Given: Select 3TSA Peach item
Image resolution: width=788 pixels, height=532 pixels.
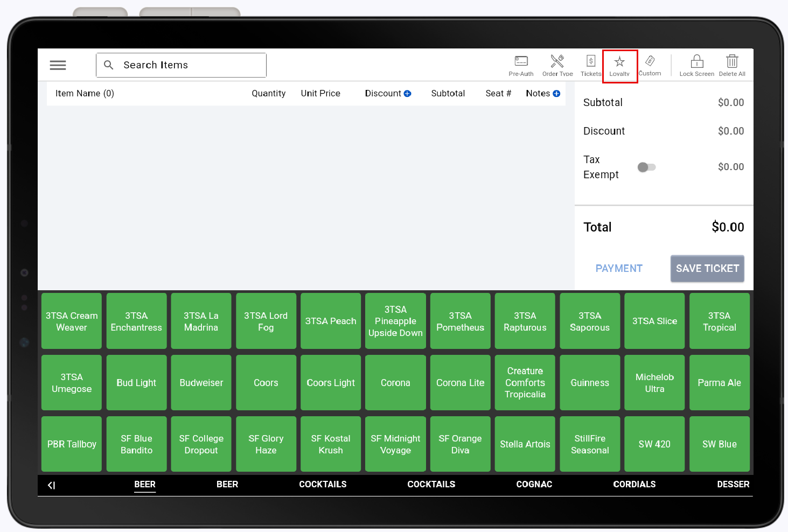Looking at the screenshot, I should pyautogui.click(x=331, y=321).
